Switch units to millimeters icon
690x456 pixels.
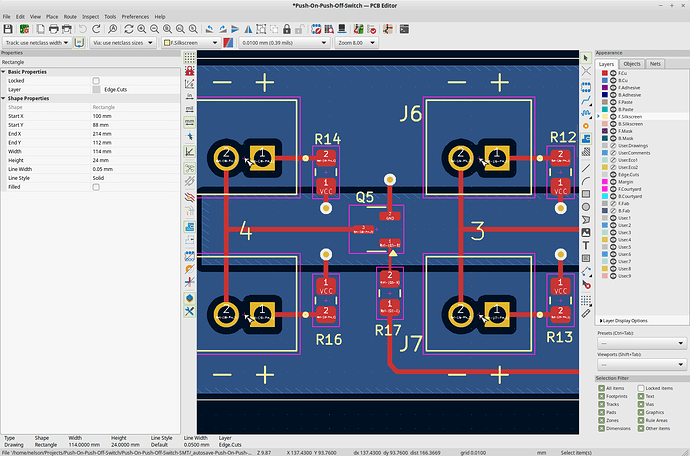coord(189,121)
